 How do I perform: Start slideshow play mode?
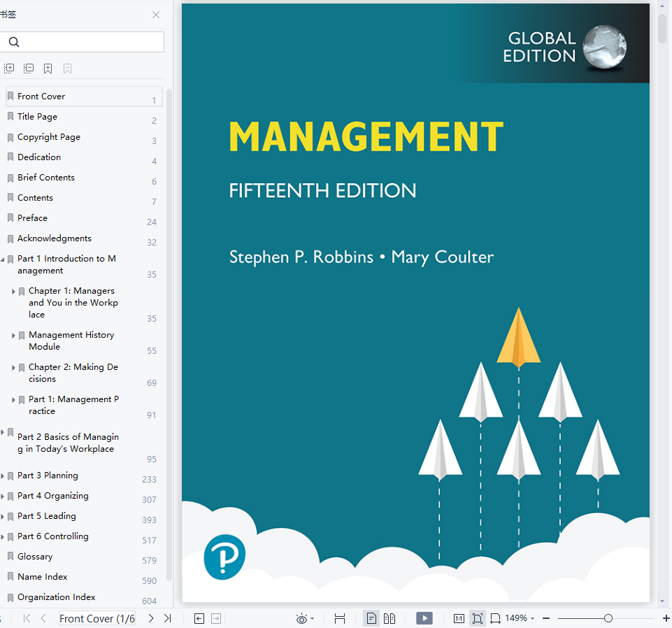(424, 618)
